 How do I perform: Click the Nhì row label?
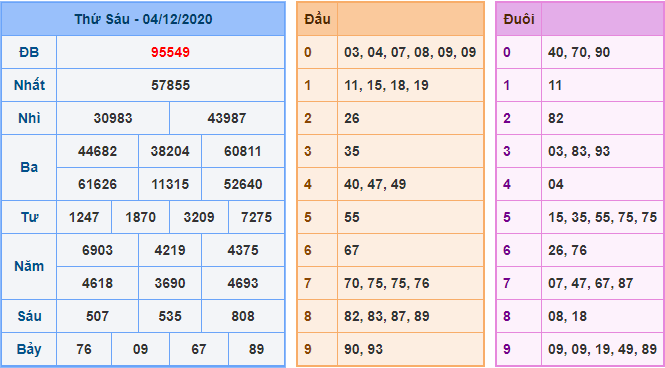coord(29,118)
